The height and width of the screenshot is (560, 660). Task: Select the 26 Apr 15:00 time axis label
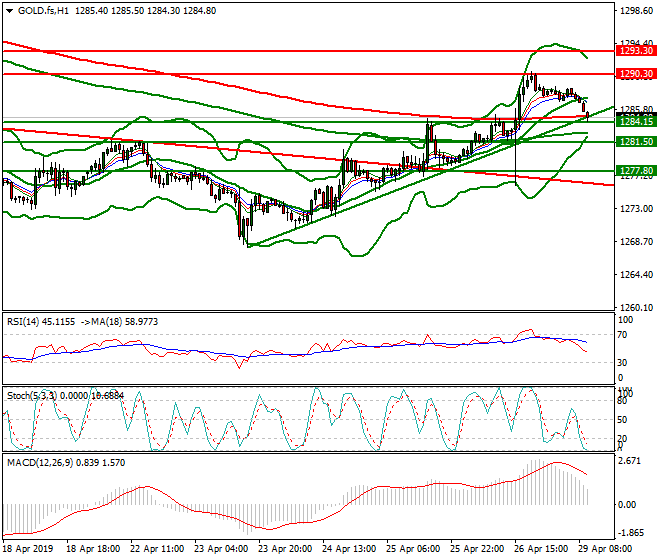point(541,549)
